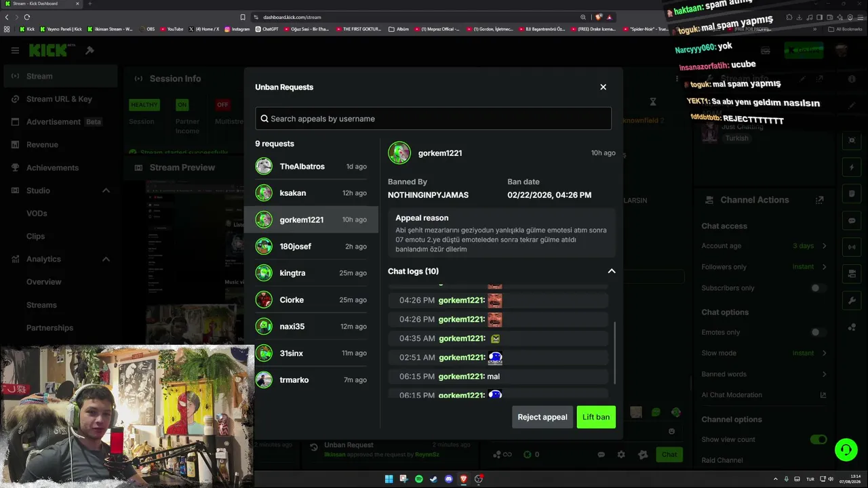Open Discord from the taskbar

(x=448, y=479)
